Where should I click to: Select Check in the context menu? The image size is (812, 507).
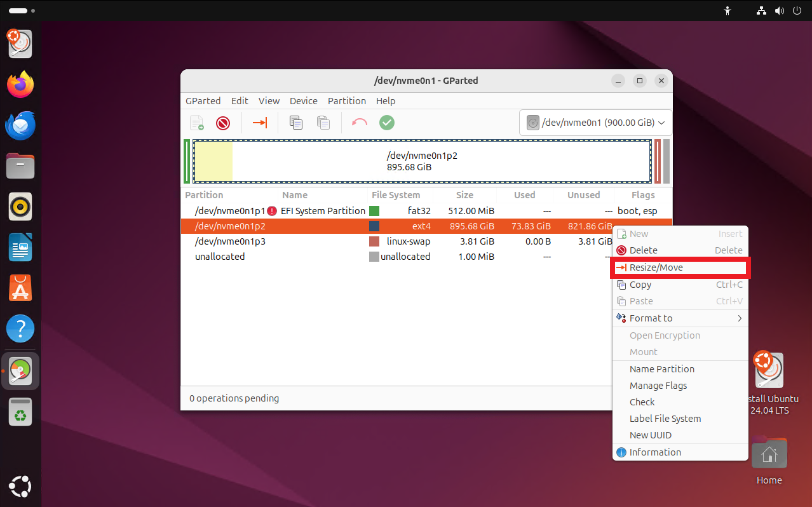pyautogui.click(x=680, y=402)
